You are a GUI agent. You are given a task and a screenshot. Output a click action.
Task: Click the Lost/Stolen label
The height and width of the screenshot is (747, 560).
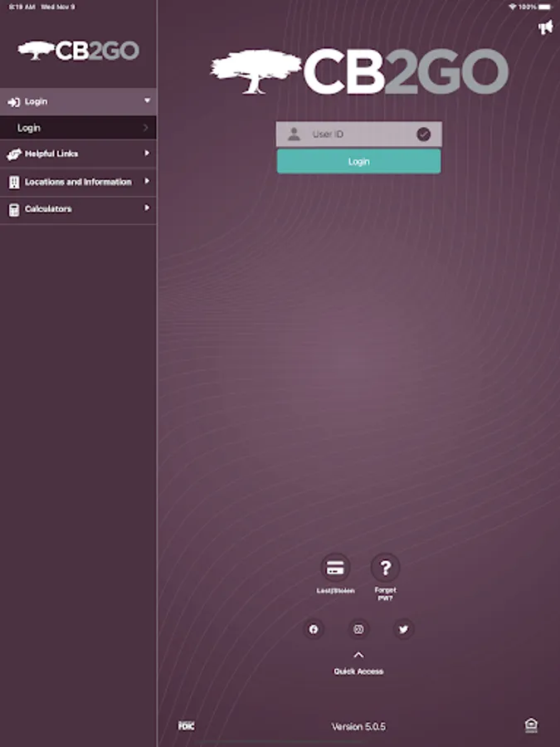tap(335, 591)
